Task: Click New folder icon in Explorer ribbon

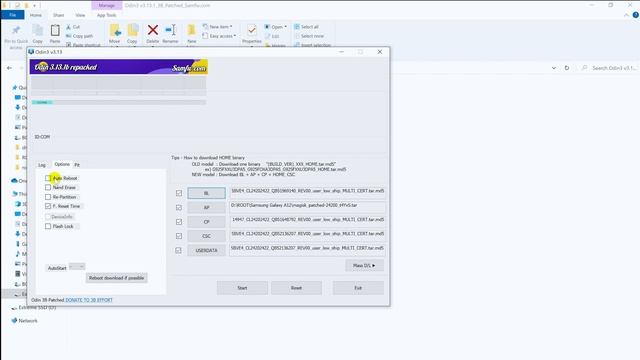Action: [x=191, y=31]
